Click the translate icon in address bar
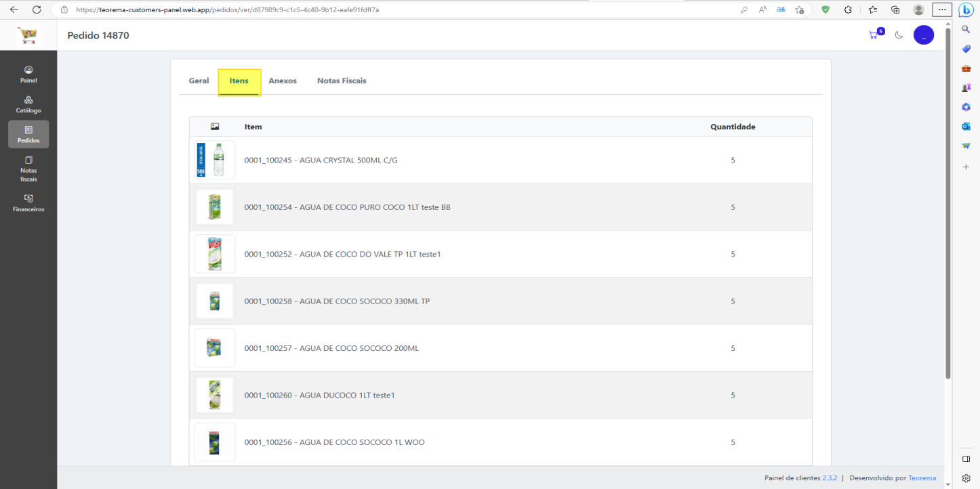The height and width of the screenshot is (489, 980). point(781,9)
